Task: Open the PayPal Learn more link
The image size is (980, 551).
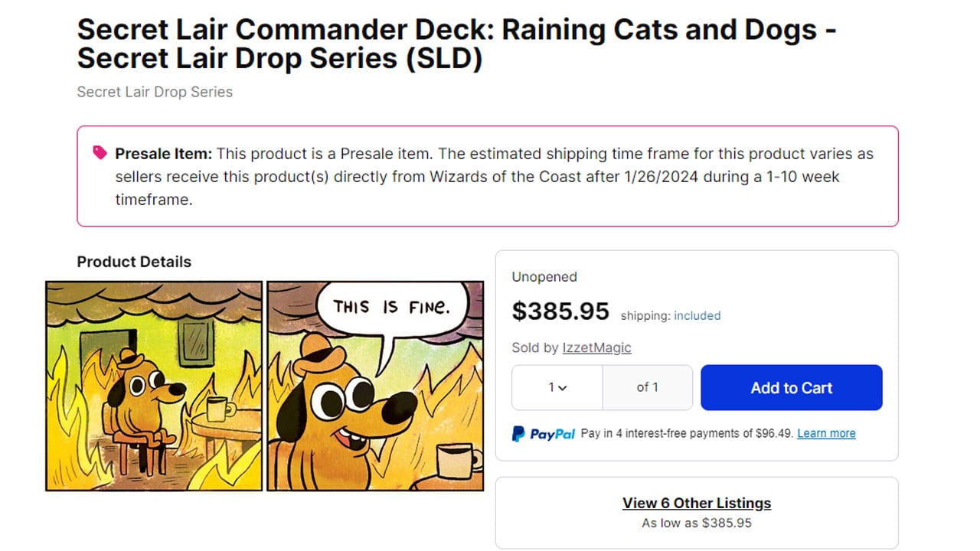Action: (825, 433)
